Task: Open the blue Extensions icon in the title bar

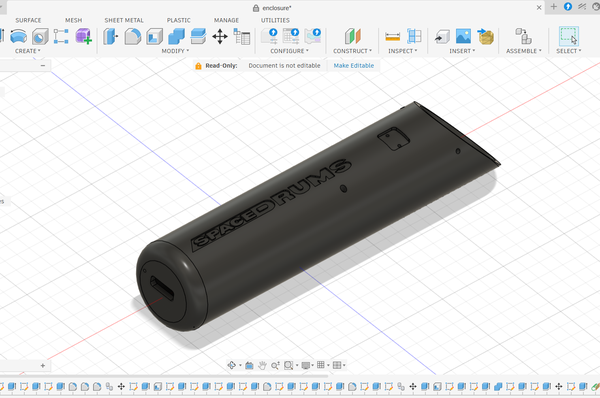Action: click(x=568, y=7)
